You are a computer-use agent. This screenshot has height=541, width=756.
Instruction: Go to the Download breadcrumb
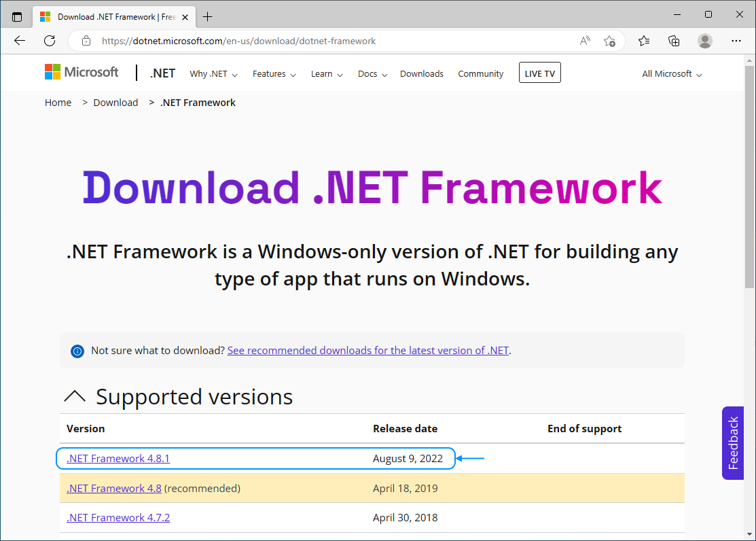coord(115,103)
